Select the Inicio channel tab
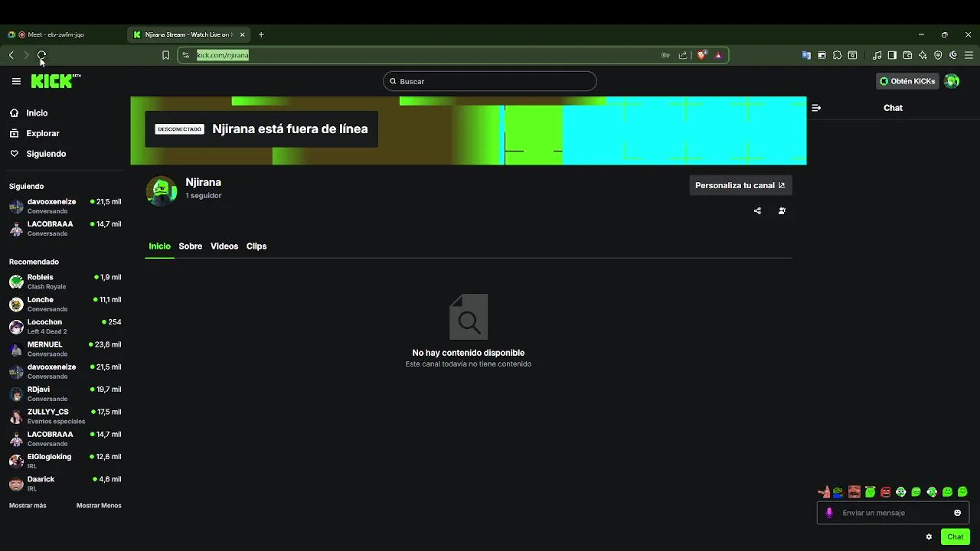 (159, 246)
